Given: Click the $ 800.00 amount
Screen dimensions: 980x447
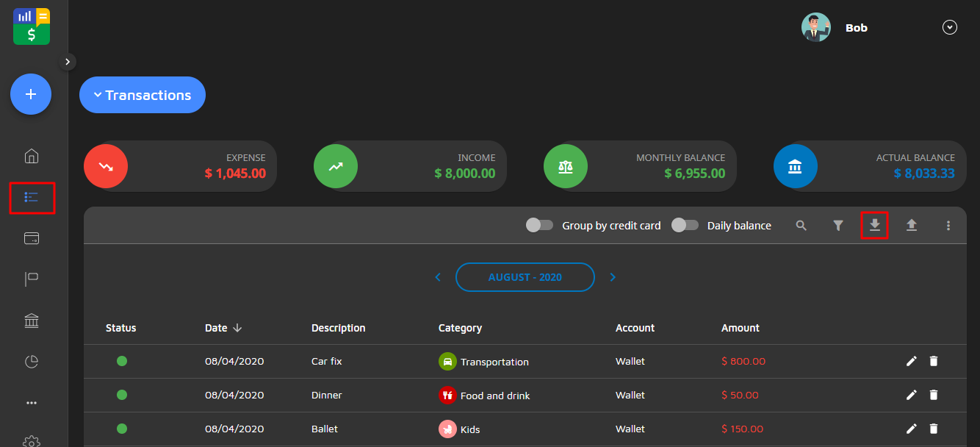Looking at the screenshot, I should click(x=743, y=361).
